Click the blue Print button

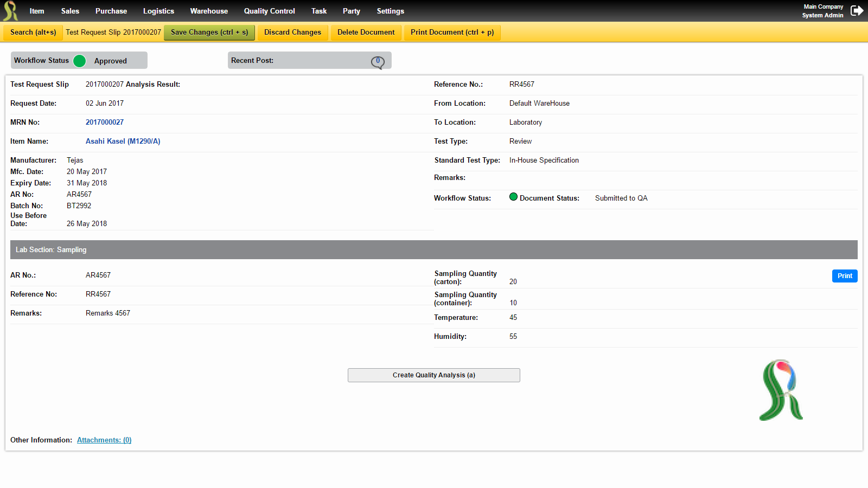point(845,276)
